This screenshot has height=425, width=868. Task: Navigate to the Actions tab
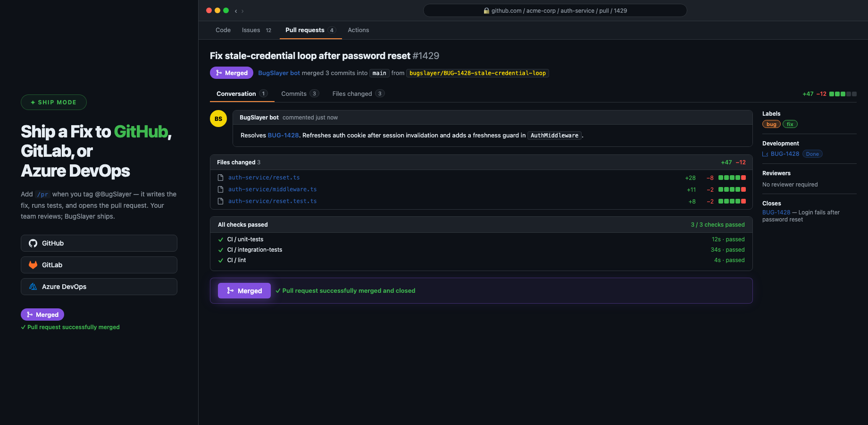point(358,30)
